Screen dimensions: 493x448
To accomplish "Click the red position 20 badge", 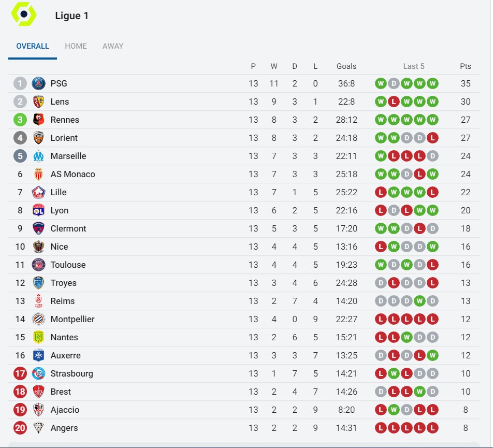I will coord(20,428).
